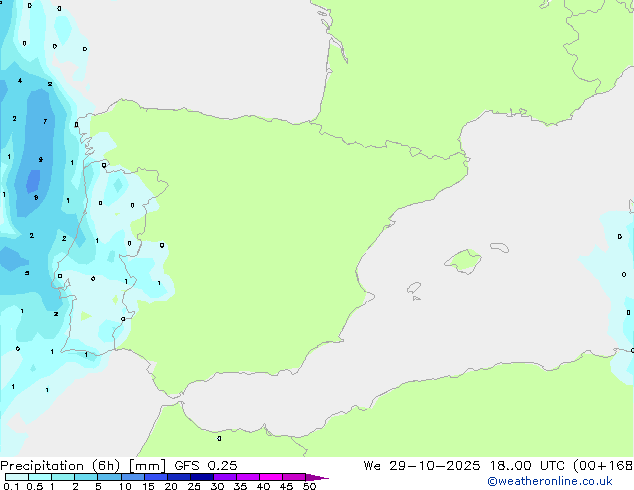Click the 1–2 mm legend color box

[63, 477]
